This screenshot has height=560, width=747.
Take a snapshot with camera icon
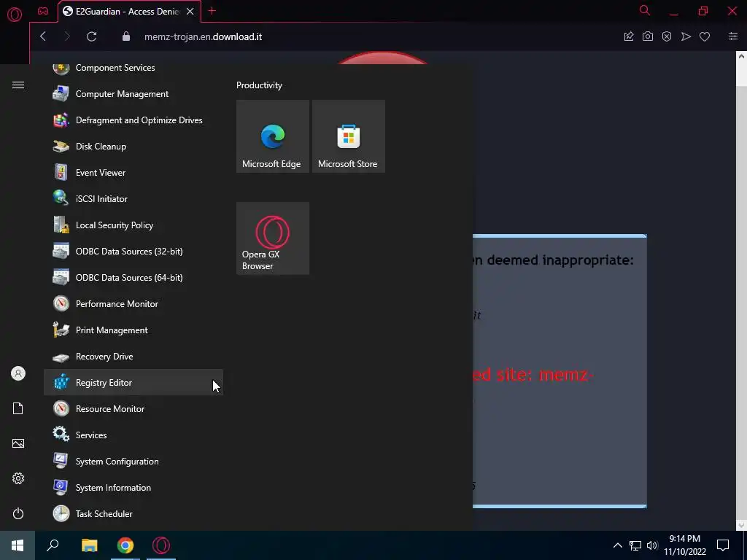click(x=648, y=36)
